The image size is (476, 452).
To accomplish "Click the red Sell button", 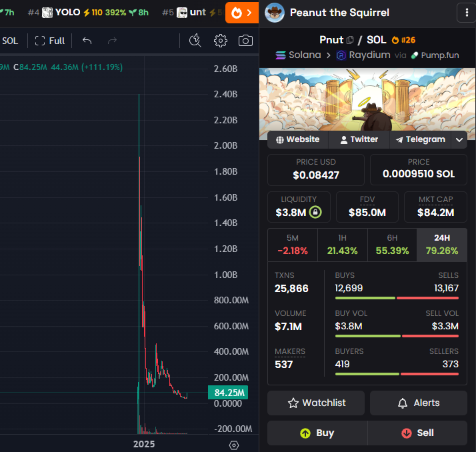I will point(417,433).
